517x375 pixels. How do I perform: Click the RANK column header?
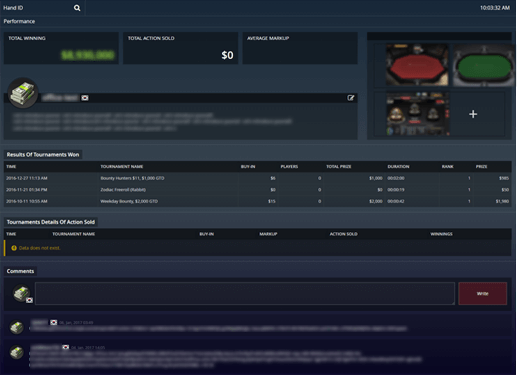coord(448,167)
